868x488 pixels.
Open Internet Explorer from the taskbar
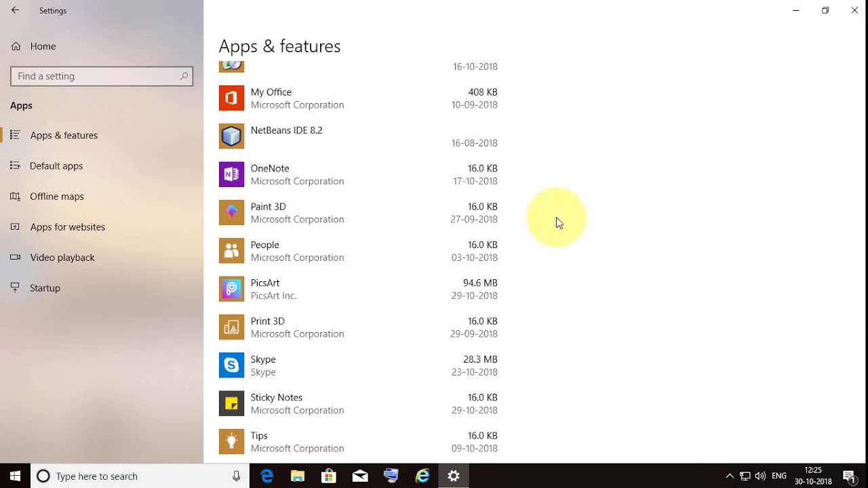click(422, 476)
